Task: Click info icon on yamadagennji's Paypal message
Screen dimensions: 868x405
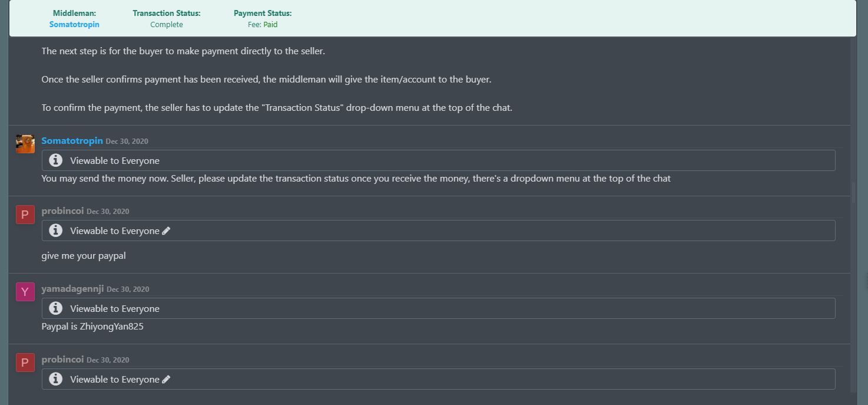Action: 56,308
